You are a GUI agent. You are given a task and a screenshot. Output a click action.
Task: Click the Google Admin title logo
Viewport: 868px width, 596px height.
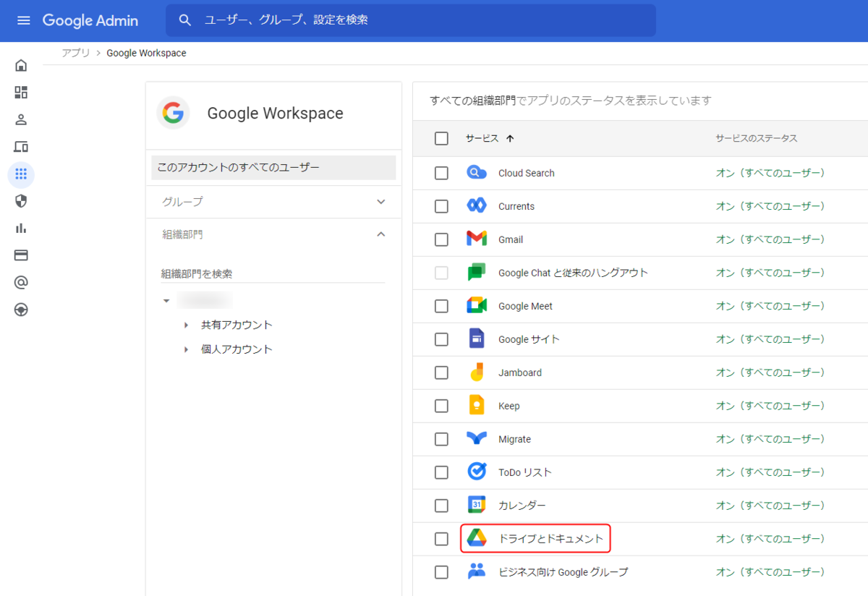pos(90,20)
